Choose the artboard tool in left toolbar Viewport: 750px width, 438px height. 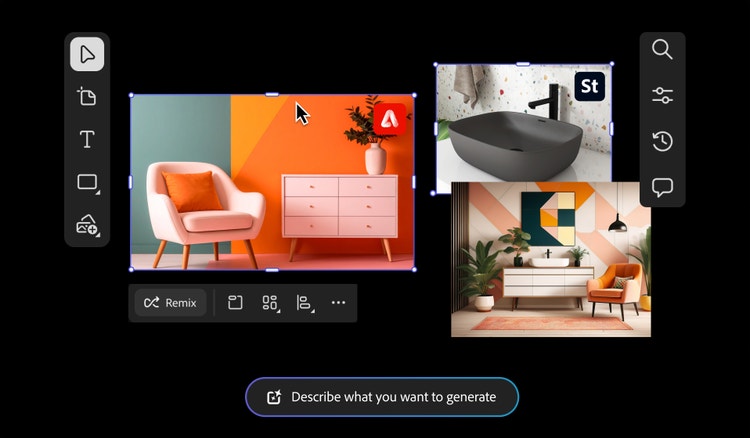click(87, 96)
